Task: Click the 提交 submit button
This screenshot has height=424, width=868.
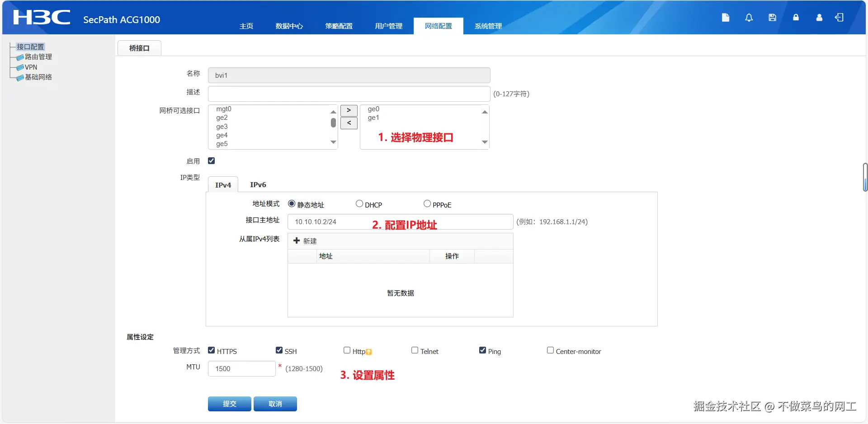Action: 230,404
